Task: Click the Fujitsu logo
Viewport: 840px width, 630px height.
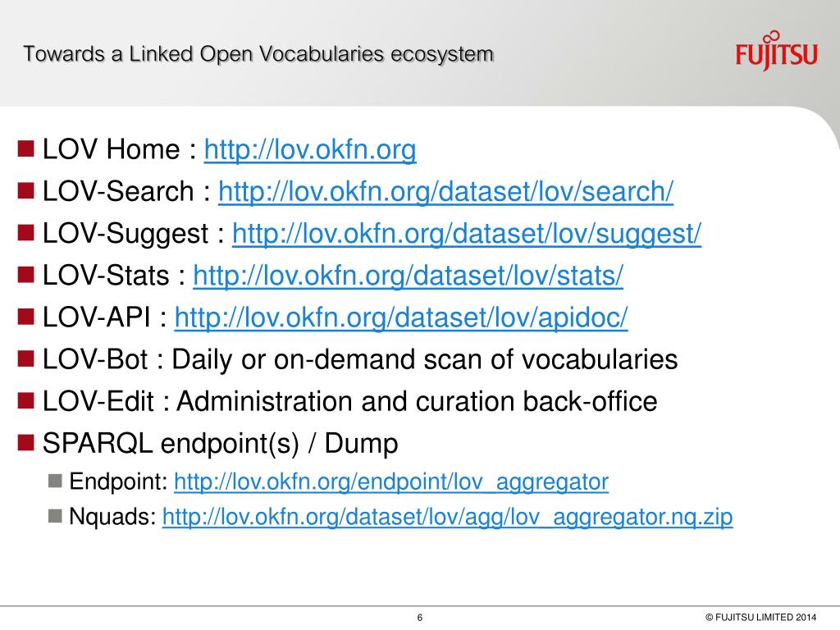Action: coord(776,52)
